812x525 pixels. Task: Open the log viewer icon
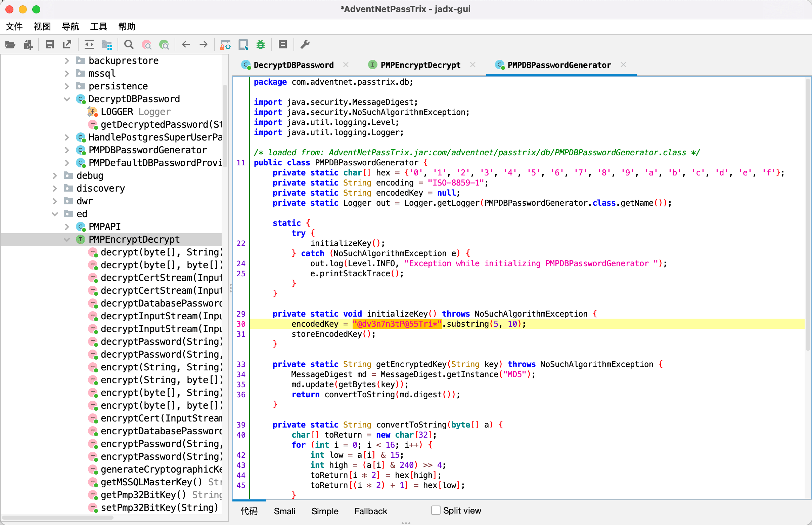tap(282, 45)
